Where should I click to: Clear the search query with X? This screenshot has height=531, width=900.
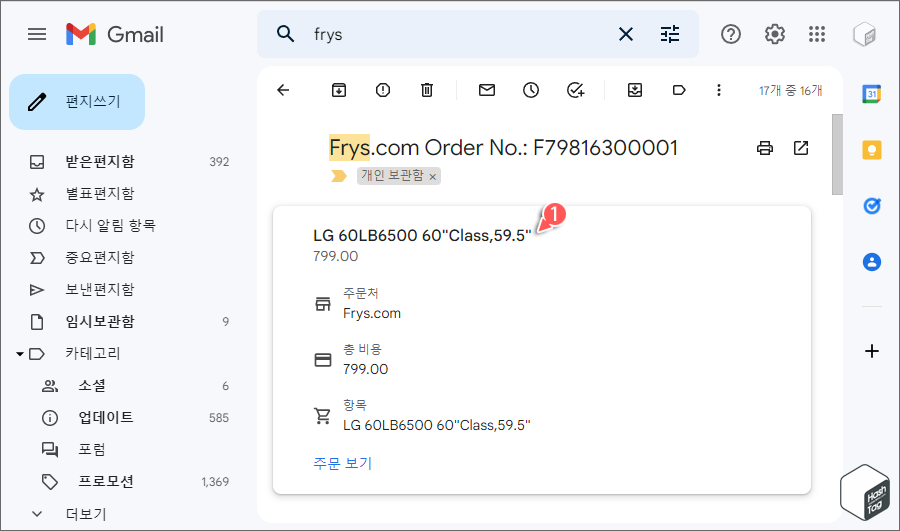point(626,34)
